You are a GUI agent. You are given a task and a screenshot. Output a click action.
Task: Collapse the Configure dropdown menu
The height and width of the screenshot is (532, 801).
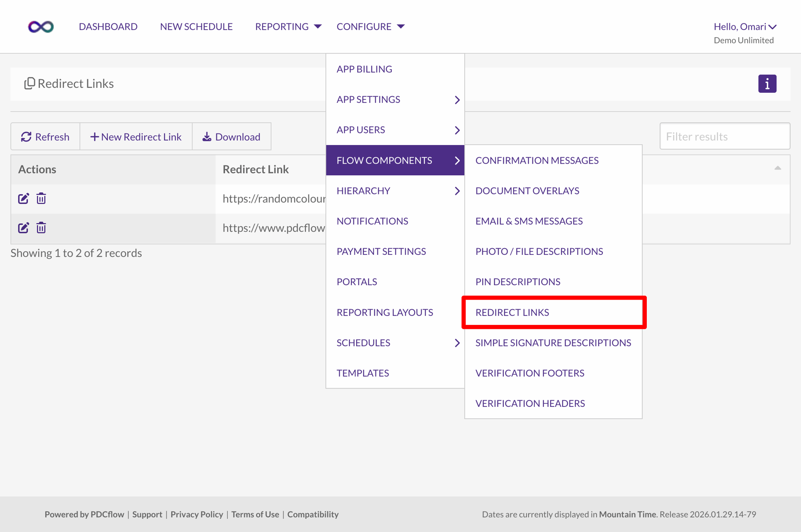tap(370, 27)
